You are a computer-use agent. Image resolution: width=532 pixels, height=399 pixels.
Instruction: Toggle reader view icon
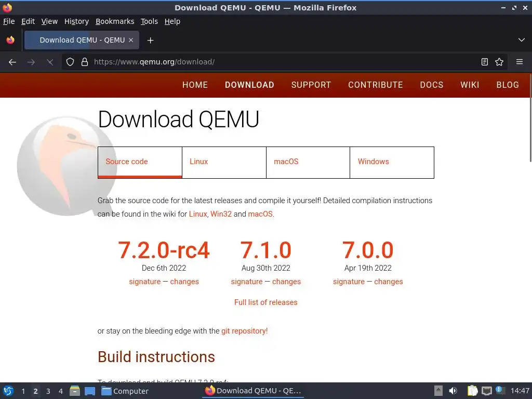pyautogui.click(x=485, y=62)
